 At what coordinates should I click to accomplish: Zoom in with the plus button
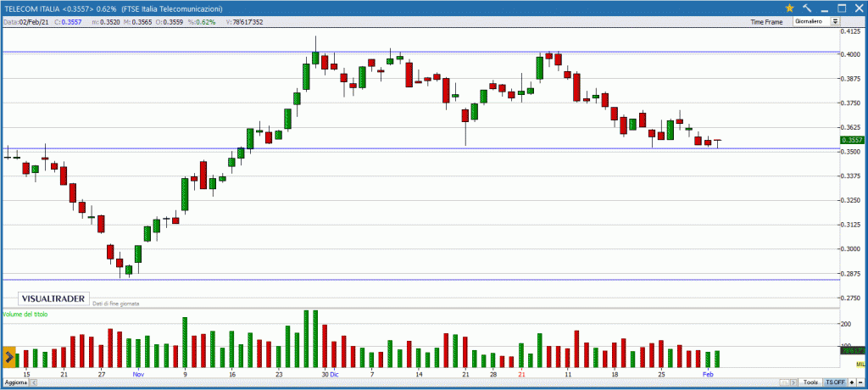[851, 382]
